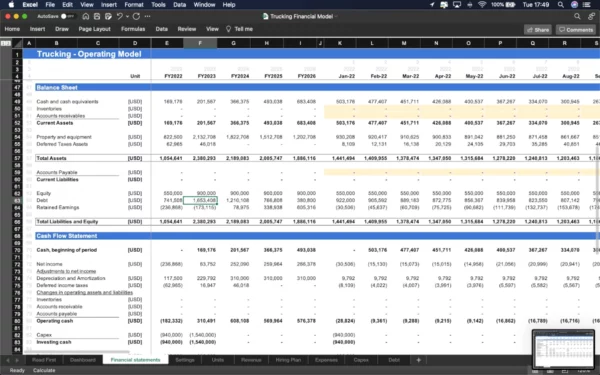The image size is (600, 375).
Task: Click the picture-in-picture preview thumbnail
Action: (x=563, y=349)
